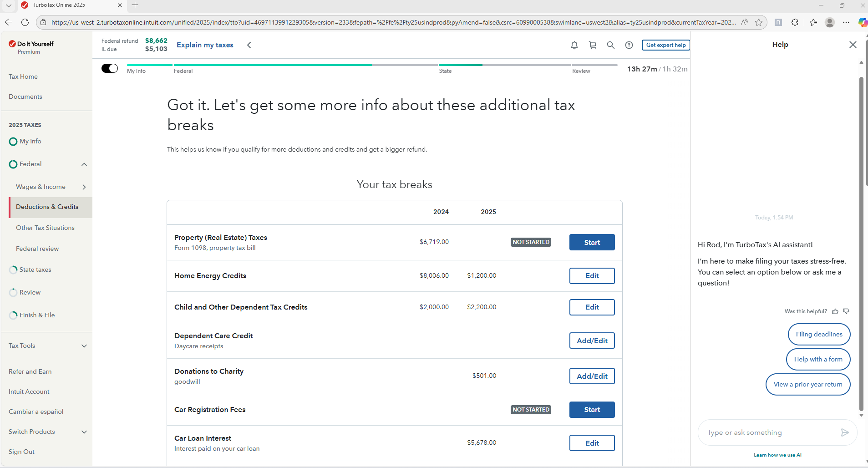Refresh the browser page
Image resolution: width=868 pixels, height=468 pixels.
[25, 22]
